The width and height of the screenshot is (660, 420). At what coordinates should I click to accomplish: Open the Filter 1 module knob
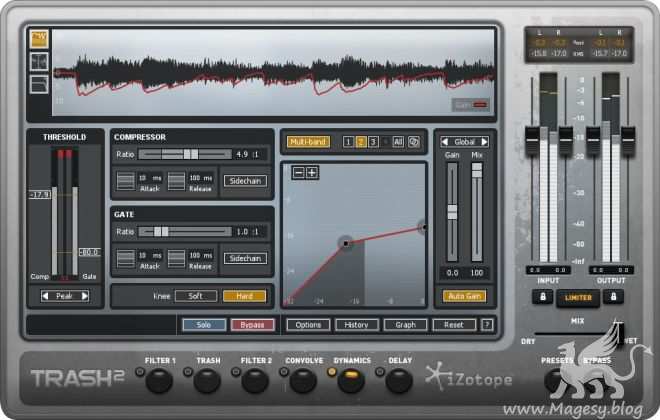point(159,381)
